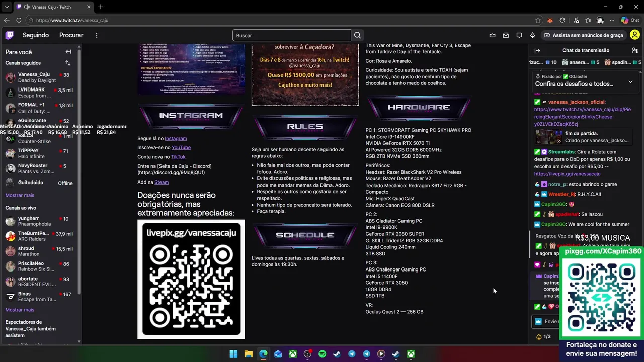Click username notre_p in chat

pos(557,184)
